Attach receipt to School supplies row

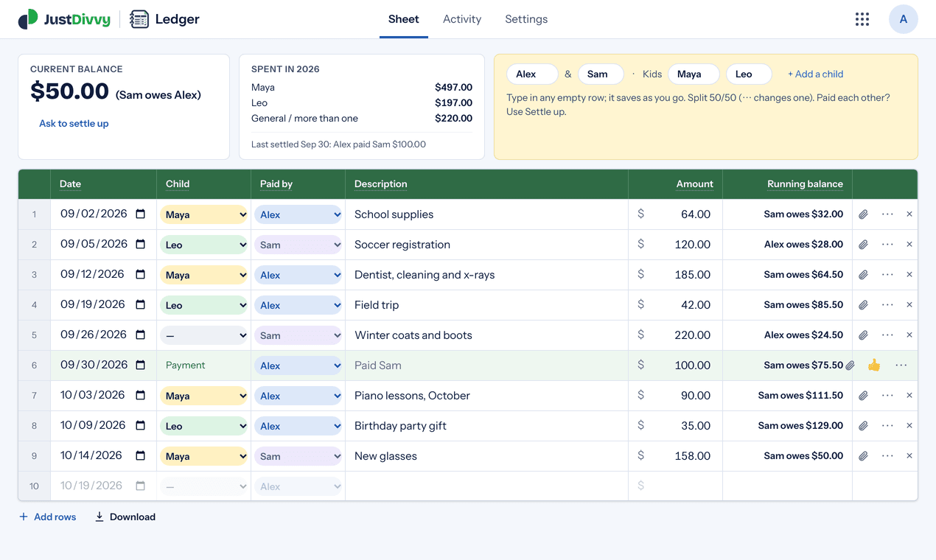point(863,214)
